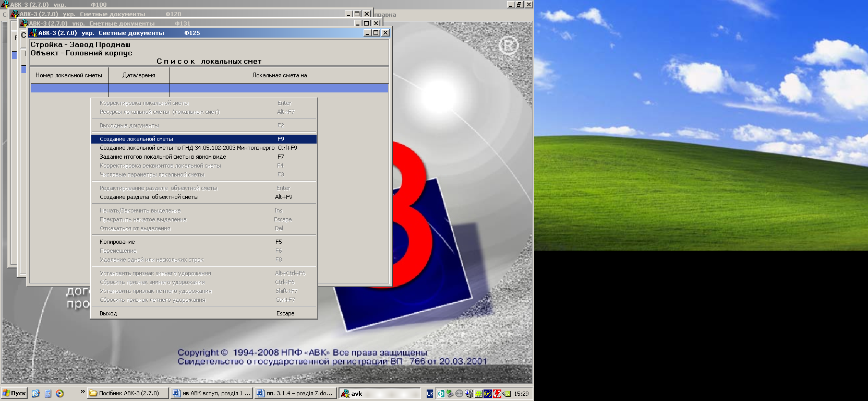Click 'Установить признак летнего удорожания' entry
Viewport: 868px width, 401px height.
tap(203, 291)
